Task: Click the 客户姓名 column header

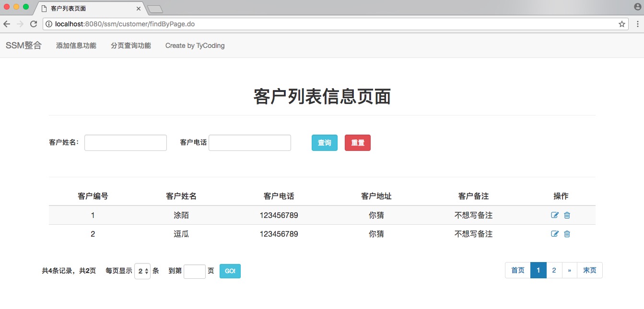Action: [x=181, y=196]
